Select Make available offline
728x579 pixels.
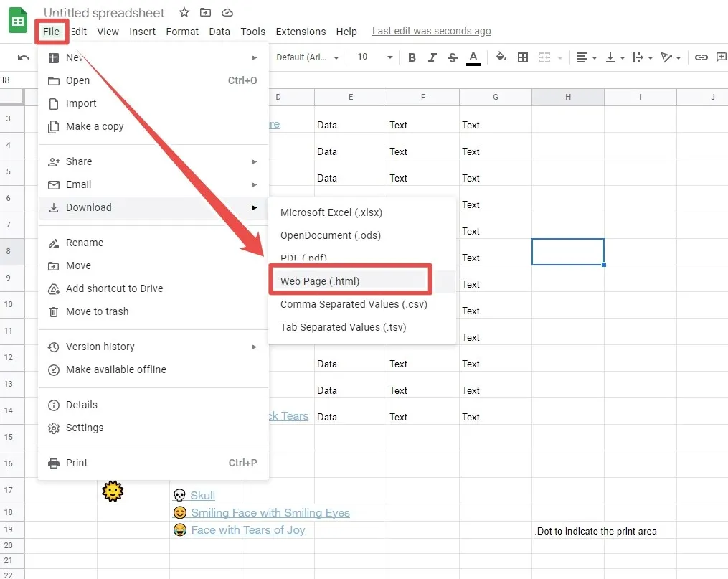coord(153,369)
